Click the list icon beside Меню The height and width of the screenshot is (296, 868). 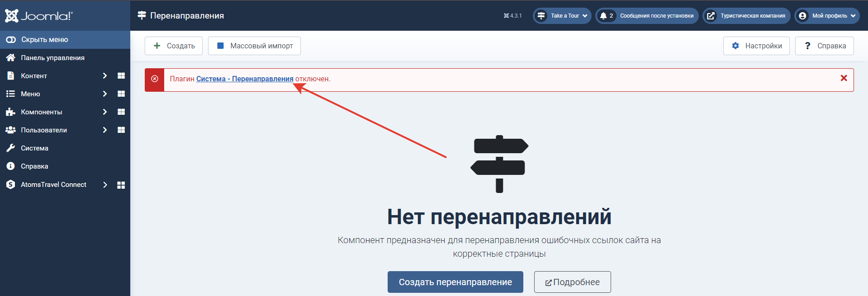click(x=10, y=94)
